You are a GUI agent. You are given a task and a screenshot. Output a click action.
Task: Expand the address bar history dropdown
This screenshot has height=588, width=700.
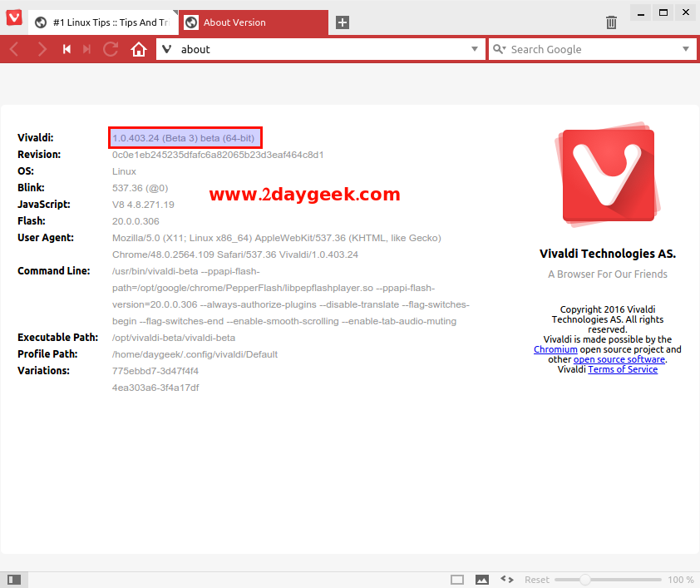coord(473,50)
